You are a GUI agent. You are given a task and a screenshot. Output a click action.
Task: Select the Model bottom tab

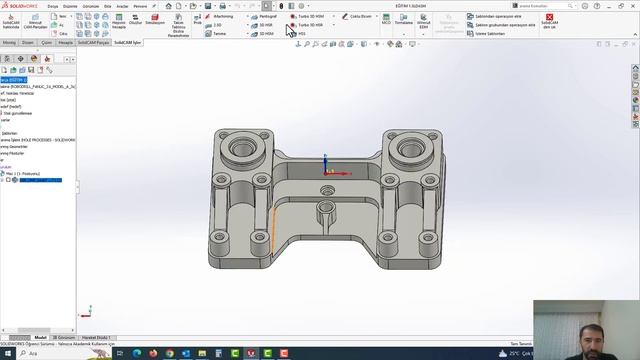40,338
